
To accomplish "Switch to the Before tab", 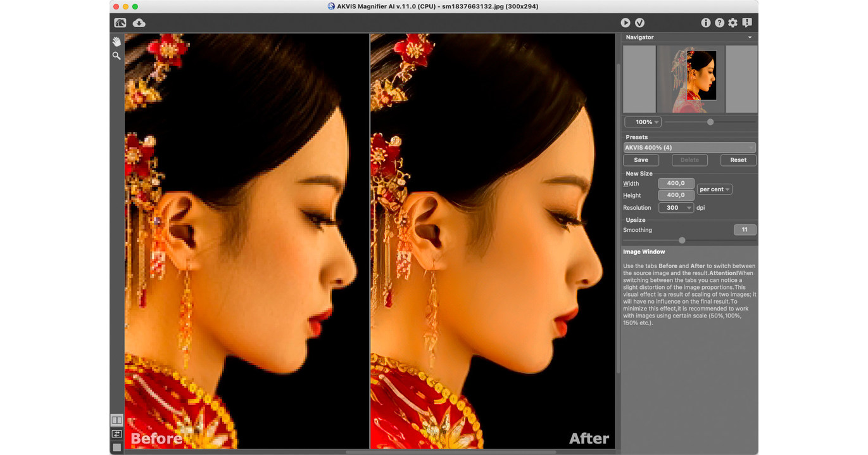I will pos(156,438).
